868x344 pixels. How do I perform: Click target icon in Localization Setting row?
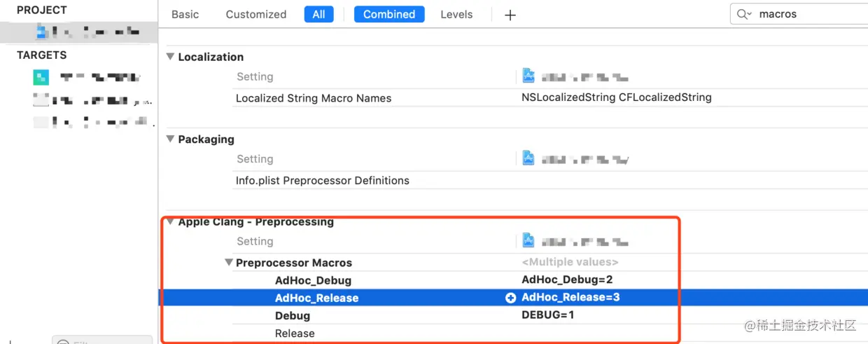point(528,76)
